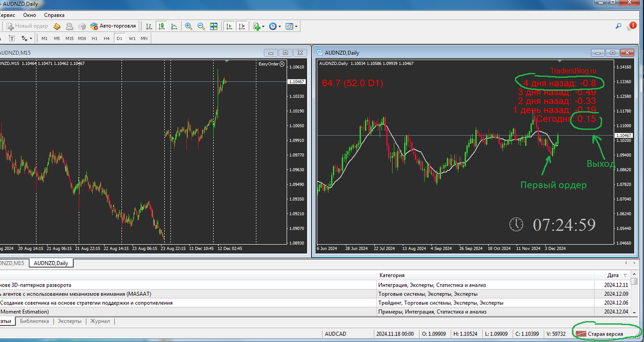Click the grey person account icon in toolbar
Screen dimensions: 644x342
point(69,26)
